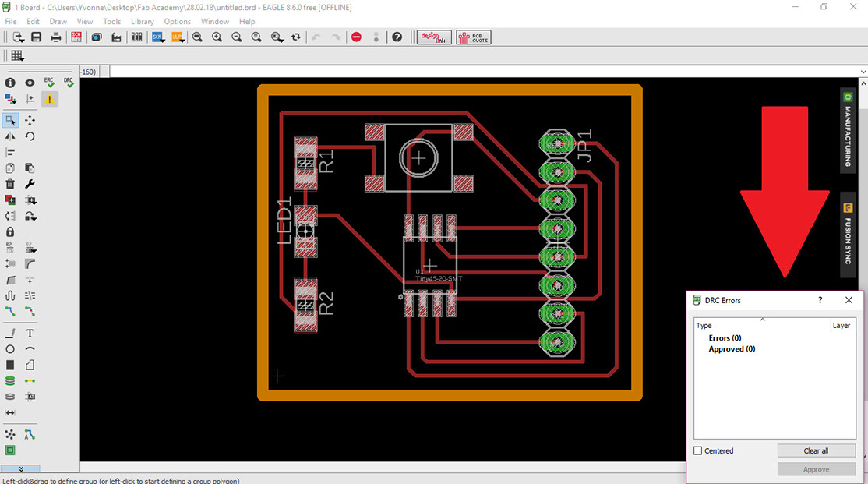Open the Options menu
Viewport: 868px width, 484px height.
pyautogui.click(x=177, y=22)
